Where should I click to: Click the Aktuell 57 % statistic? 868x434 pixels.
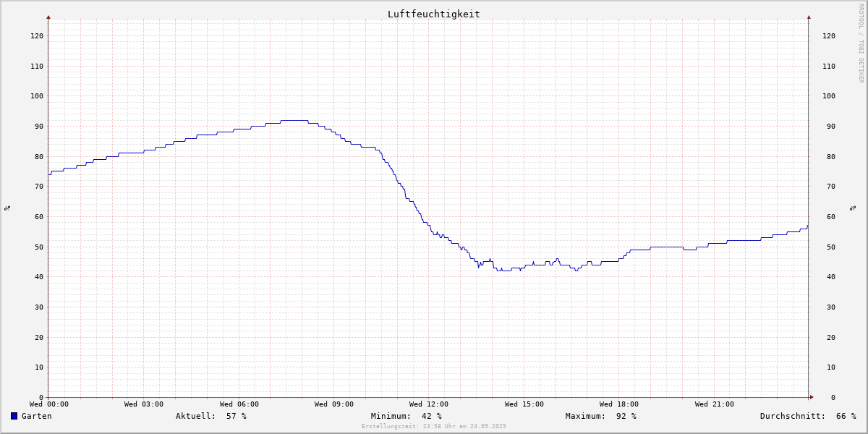[210, 416]
